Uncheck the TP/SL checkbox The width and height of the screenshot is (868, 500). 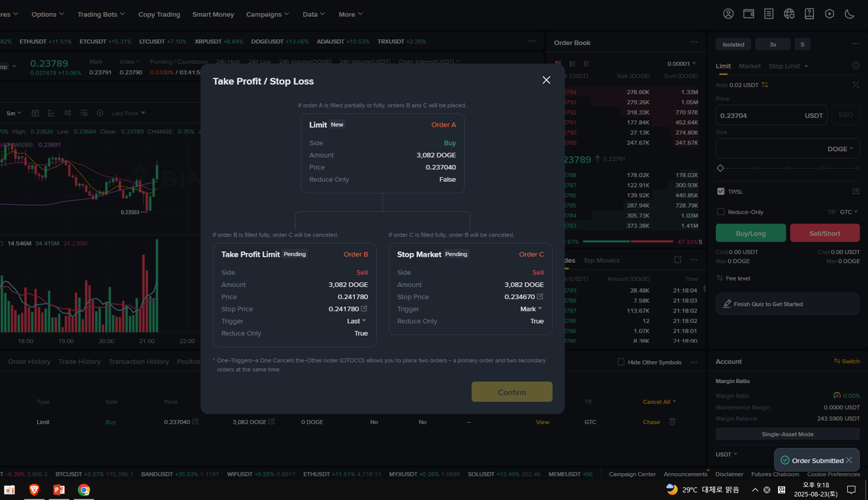tap(721, 191)
